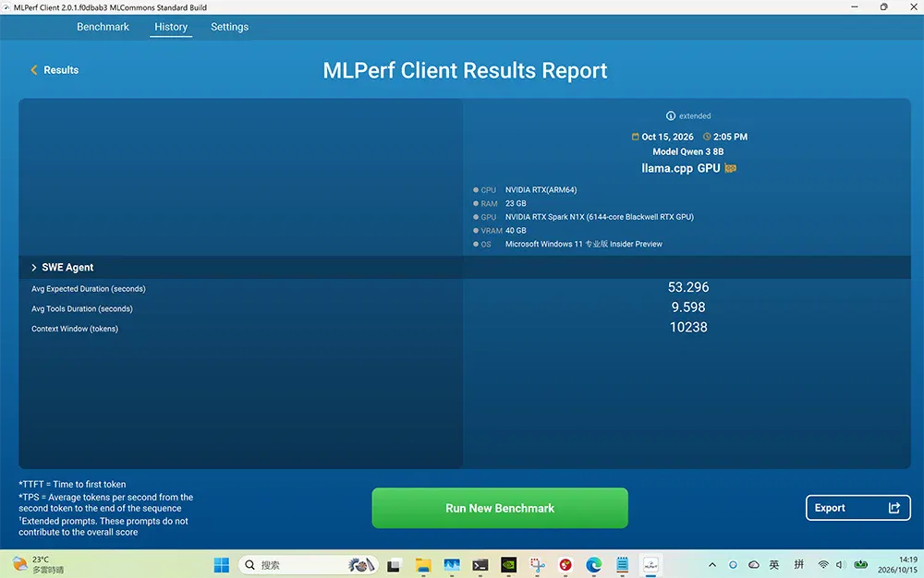Image resolution: width=924 pixels, height=578 pixels.
Task: Click the Avg Tools Duration value 9.598
Action: coord(688,307)
